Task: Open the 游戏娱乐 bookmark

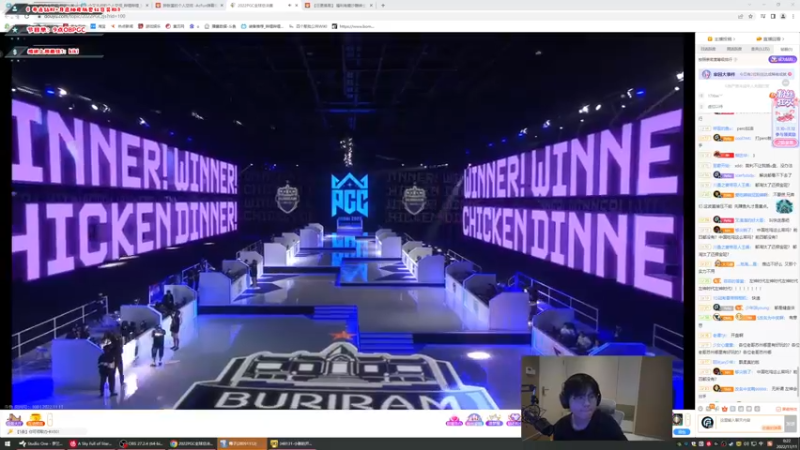Action: click(x=149, y=26)
